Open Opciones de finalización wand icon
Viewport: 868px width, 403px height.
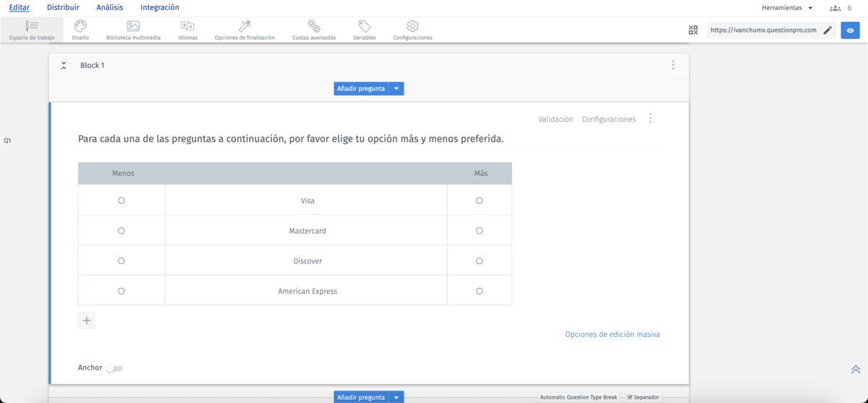tap(244, 26)
